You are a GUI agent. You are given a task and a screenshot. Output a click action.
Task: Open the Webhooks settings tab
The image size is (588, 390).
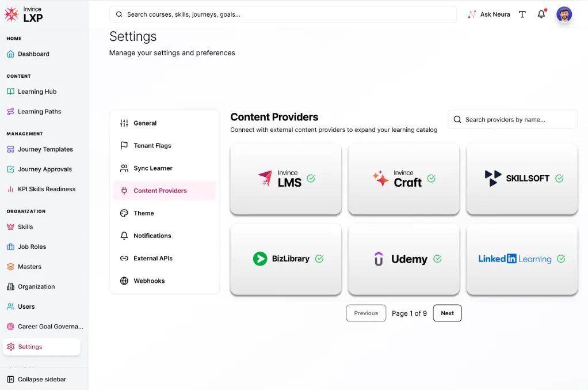tap(164, 281)
